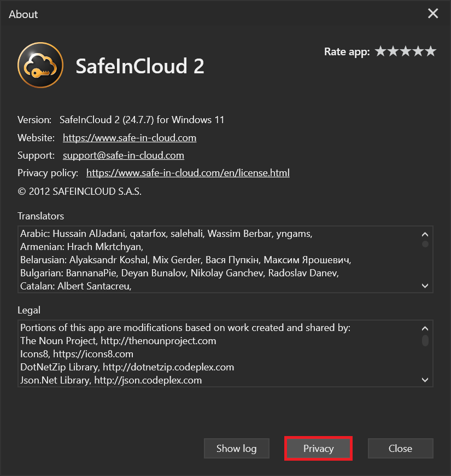This screenshot has height=476, width=451.
Task: Close the About dialog with X
Action: (433, 13)
